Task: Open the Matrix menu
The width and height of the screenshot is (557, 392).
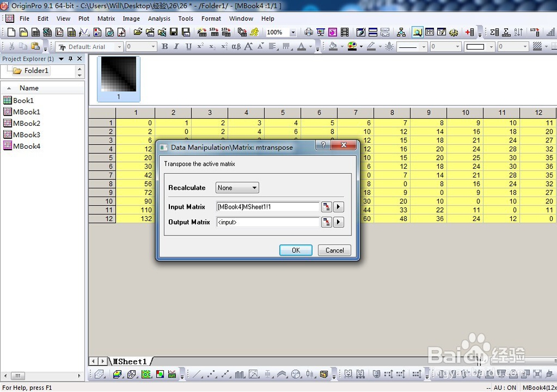Action: click(x=106, y=18)
